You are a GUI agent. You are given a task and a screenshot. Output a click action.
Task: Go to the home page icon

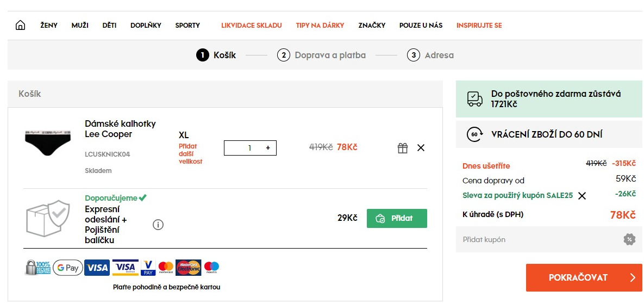[20, 25]
